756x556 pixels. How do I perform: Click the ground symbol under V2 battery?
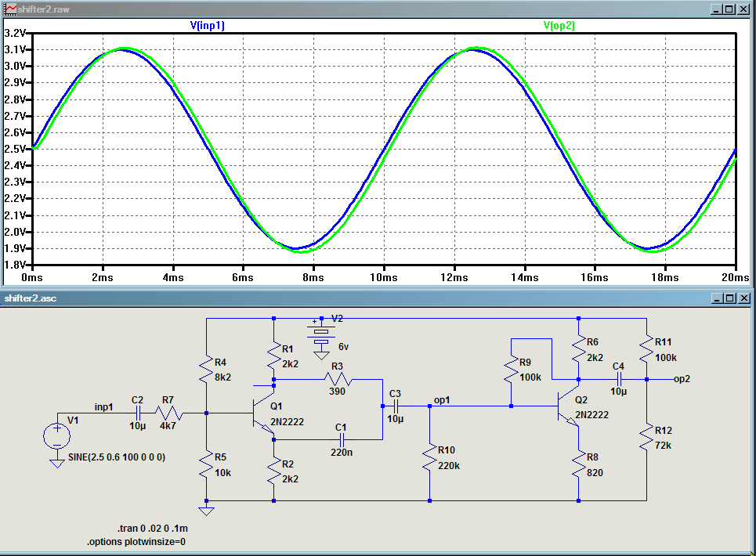[x=321, y=356]
